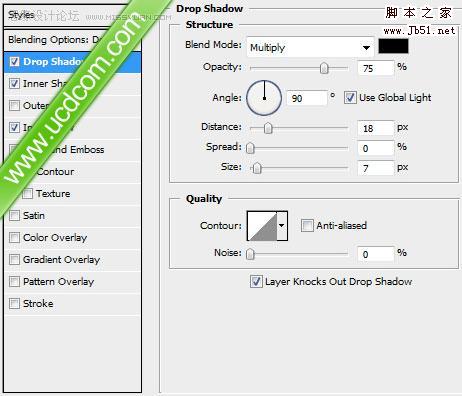Click the Opacity slider handle
The image size is (462, 396).
click(324, 68)
